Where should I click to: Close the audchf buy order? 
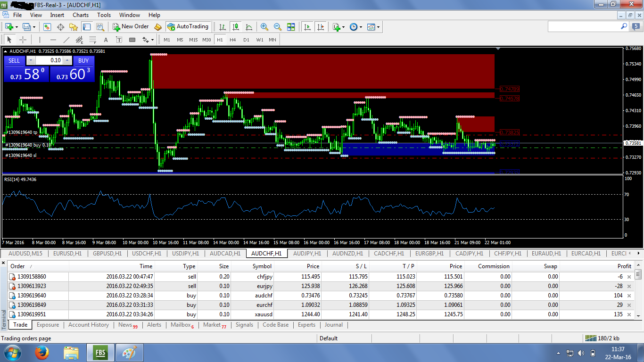pos(629,296)
